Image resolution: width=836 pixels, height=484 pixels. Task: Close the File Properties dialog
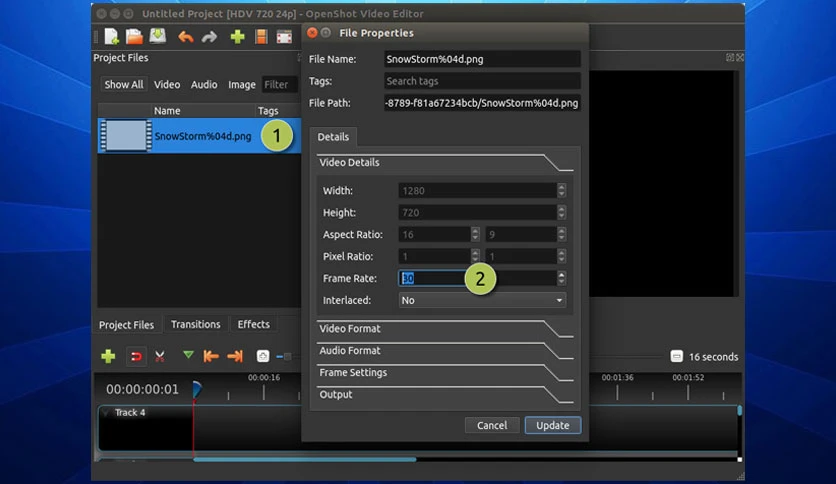coord(312,33)
